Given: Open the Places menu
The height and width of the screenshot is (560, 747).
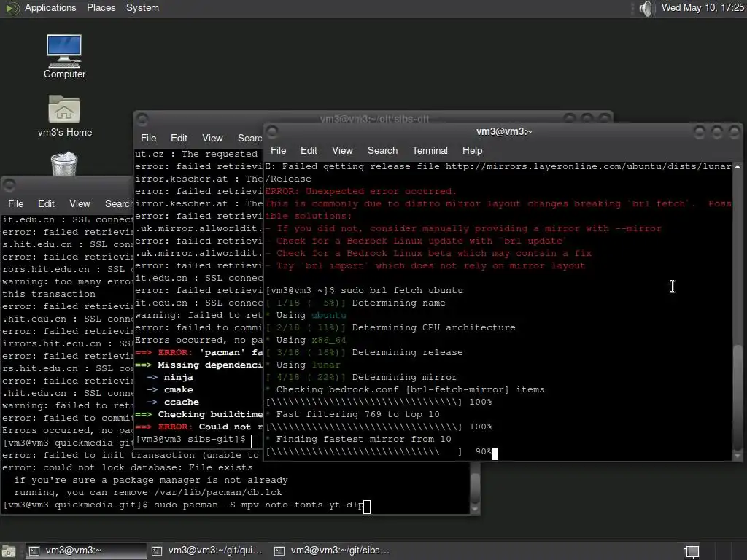Looking at the screenshot, I should [101, 8].
